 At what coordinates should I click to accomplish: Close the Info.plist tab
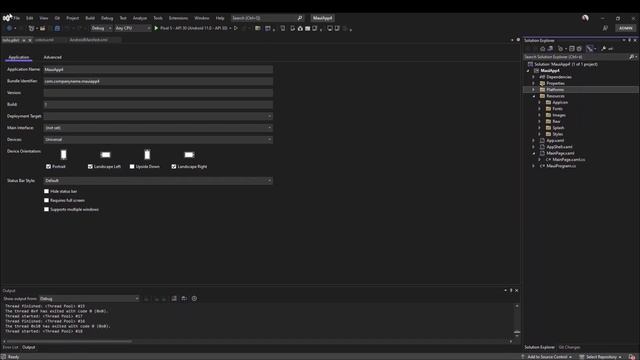[30, 40]
